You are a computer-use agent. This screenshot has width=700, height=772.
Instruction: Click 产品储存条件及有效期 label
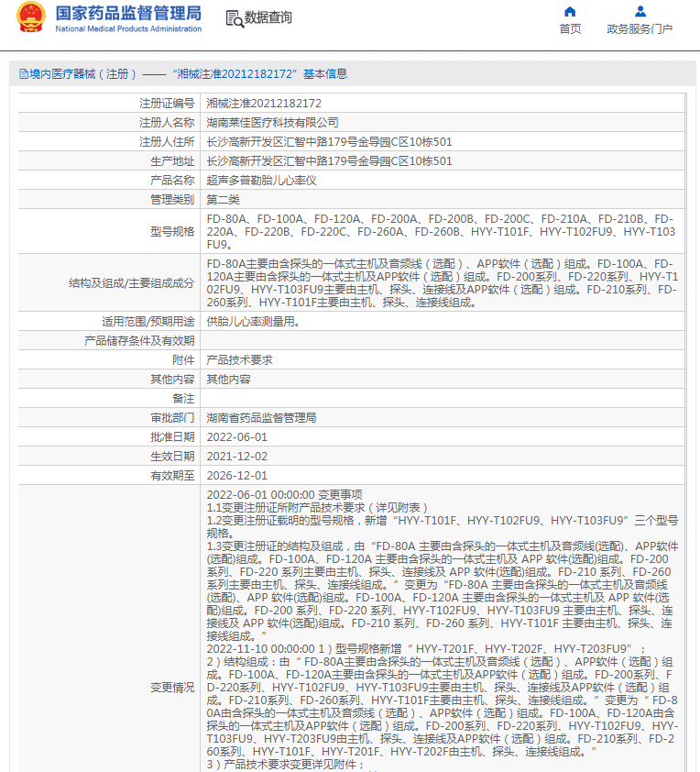tap(139, 341)
